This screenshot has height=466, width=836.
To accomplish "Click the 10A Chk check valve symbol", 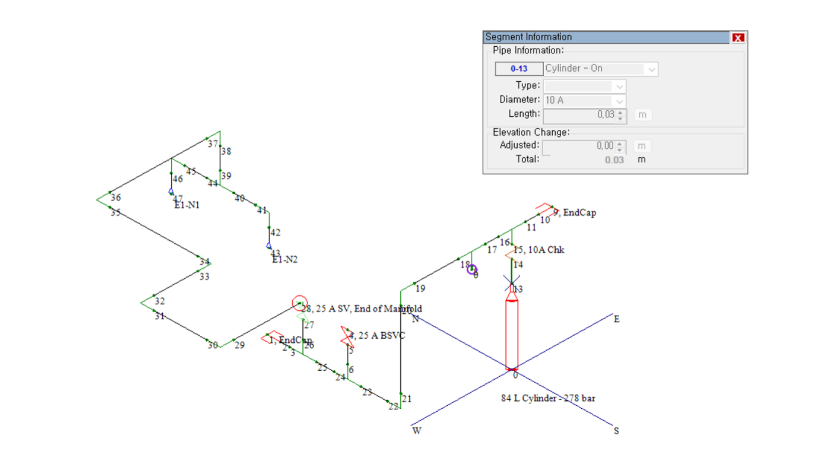I will click(x=510, y=256).
